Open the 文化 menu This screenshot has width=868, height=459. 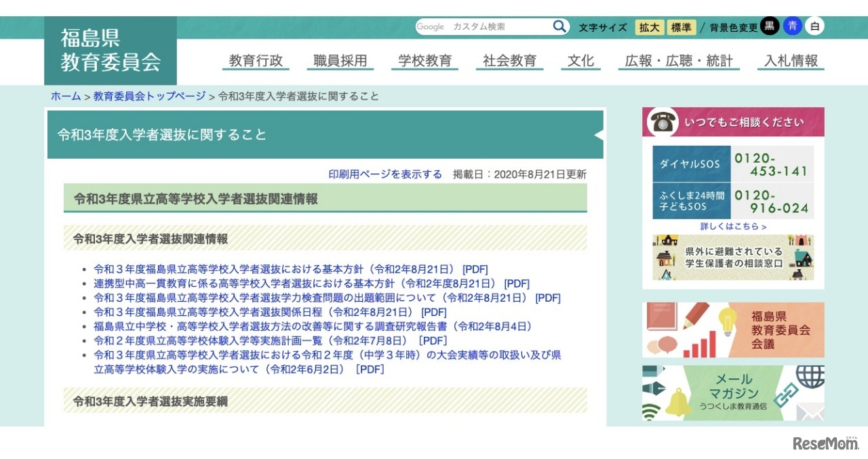[581, 61]
